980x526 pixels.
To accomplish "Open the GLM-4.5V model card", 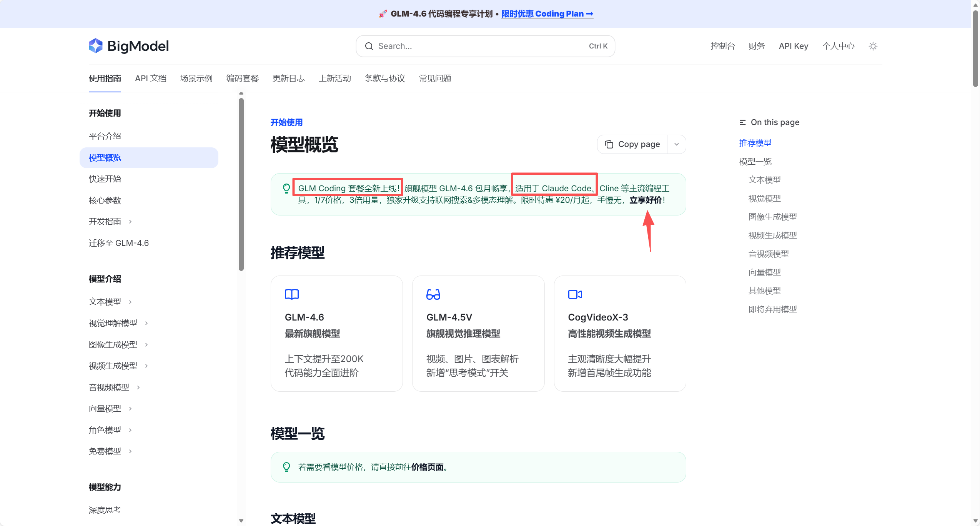I will (478, 334).
